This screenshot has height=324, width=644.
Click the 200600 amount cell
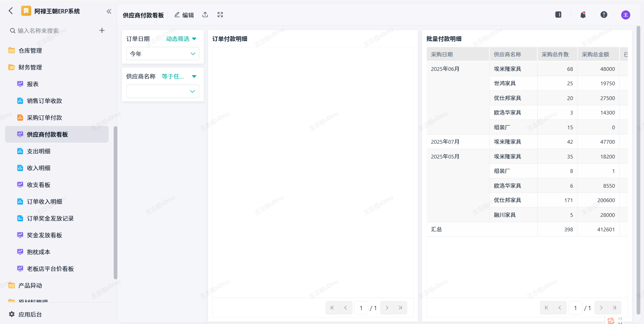[x=598, y=200]
